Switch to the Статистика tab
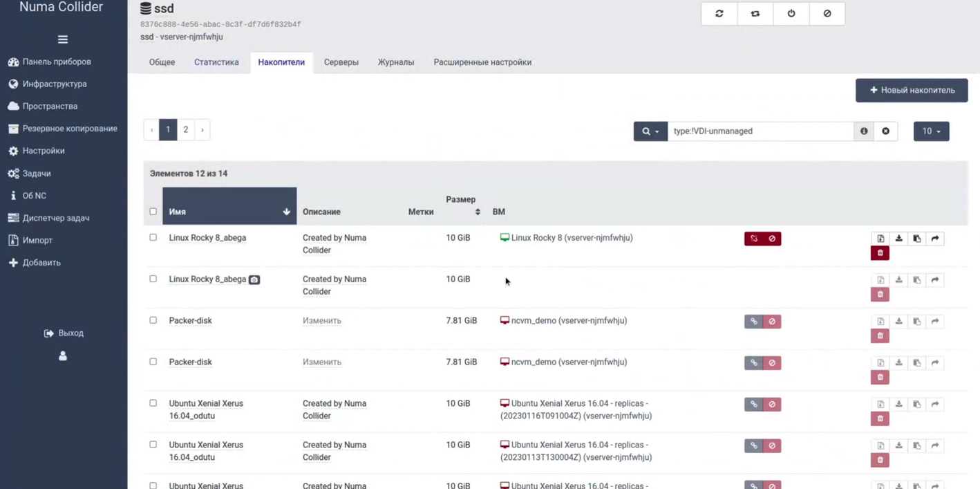 click(x=216, y=62)
